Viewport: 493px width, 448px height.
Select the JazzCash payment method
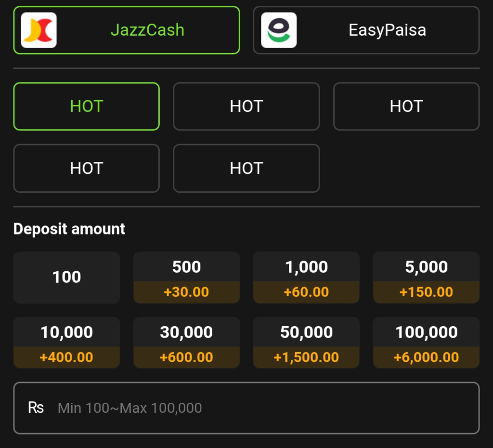tap(127, 30)
